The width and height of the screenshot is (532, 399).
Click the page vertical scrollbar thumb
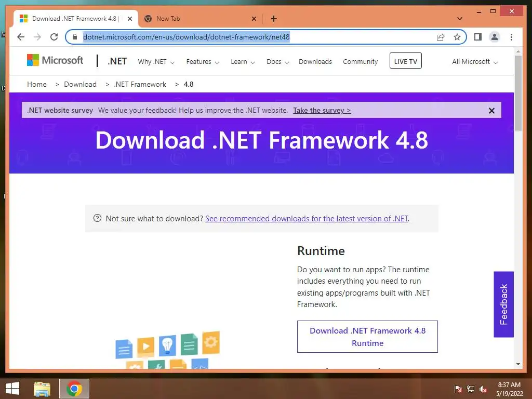pyautogui.click(x=518, y=94)
